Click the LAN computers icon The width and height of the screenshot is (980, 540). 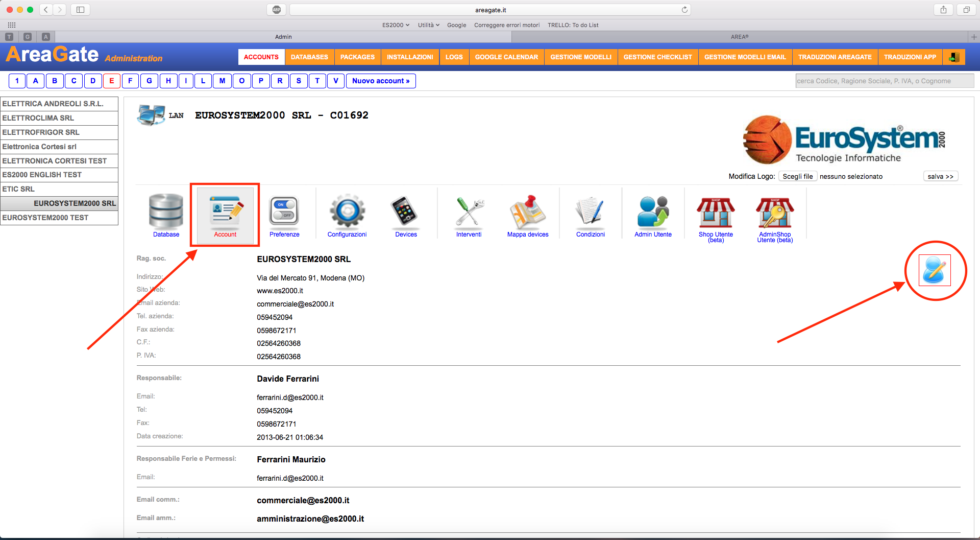point(151,115)
